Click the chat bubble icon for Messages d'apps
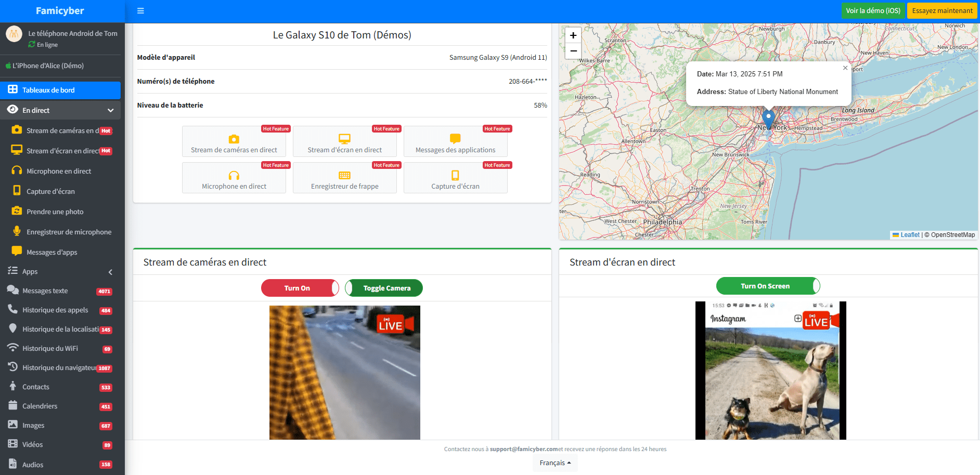The width and height of the screenshot is (980, 475). [17, 251]
